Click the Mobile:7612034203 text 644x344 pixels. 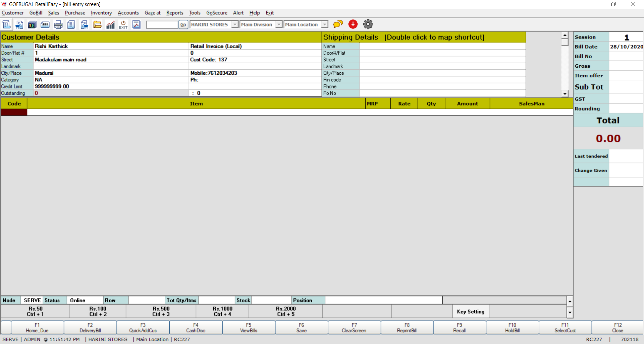[214, 73]
